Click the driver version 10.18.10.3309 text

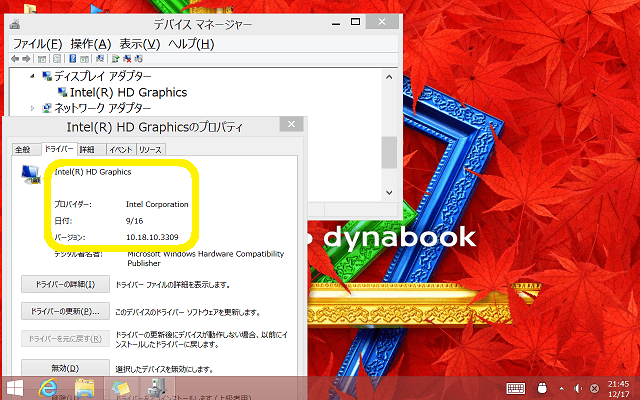pos(152,237)
